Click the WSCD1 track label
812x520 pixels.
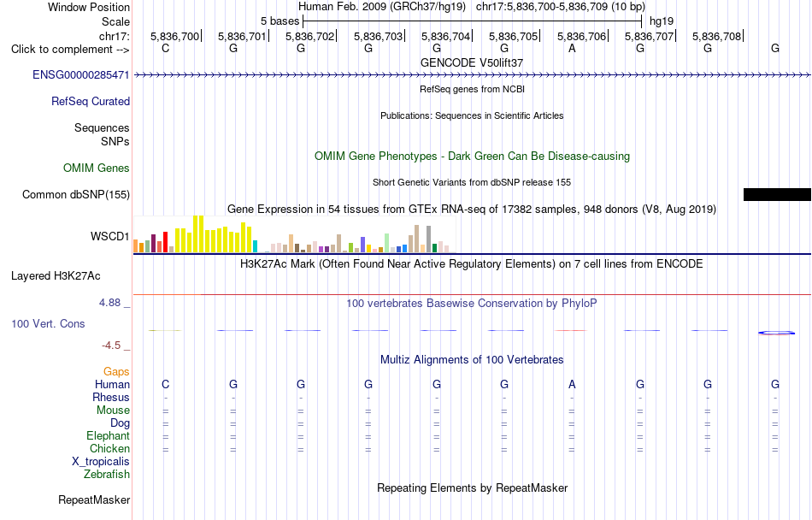click(109, 237)
